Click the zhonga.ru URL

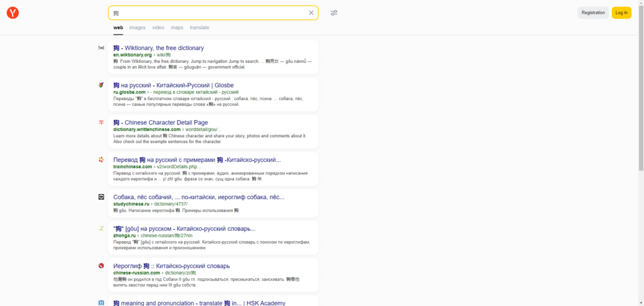(x=125, y=235)
